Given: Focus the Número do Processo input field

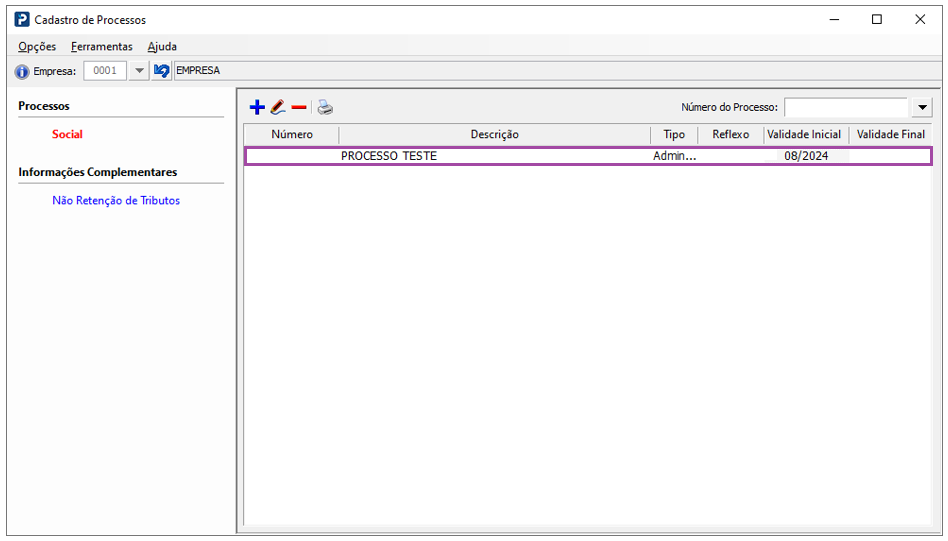Looking at the screenshot, I should click(x=846, y=108).
